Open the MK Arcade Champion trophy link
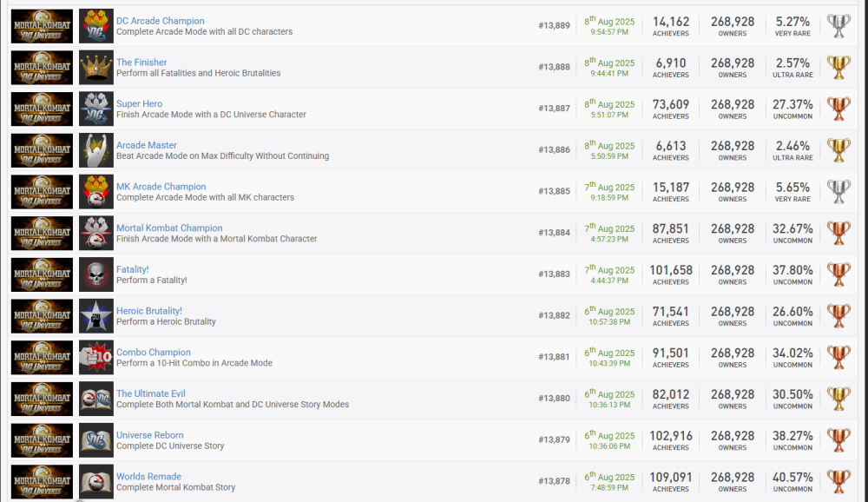The height and width of the screenshot is (502, 868). (161, 187)
